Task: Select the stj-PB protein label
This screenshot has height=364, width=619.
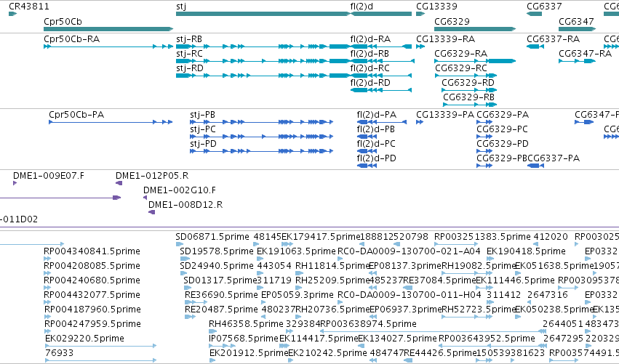Action: point(202,115)
